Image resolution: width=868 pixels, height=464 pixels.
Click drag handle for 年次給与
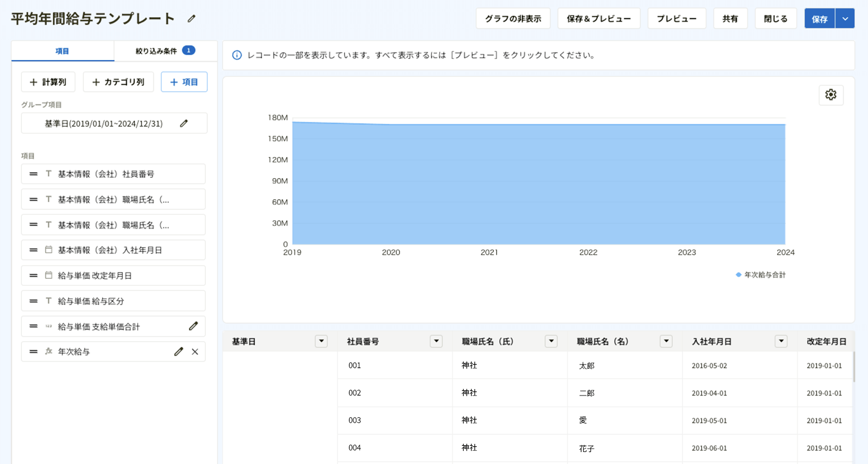click(34, 351)
